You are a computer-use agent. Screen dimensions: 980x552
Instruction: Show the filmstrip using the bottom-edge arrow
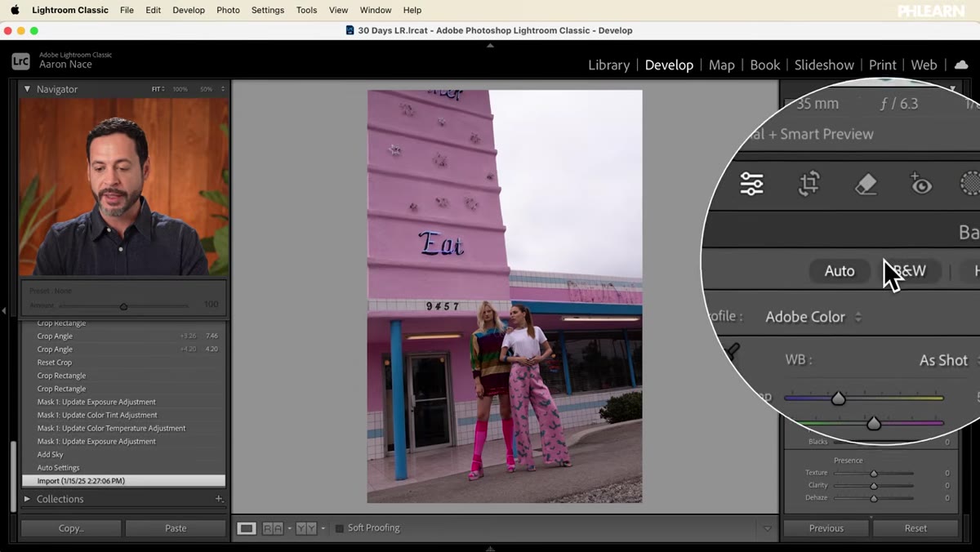[490, 548]
